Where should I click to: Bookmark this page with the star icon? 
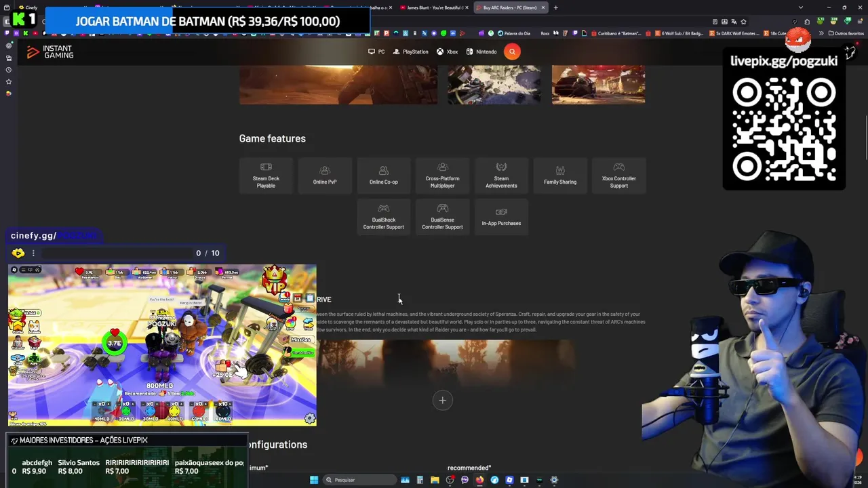(743, 22)
